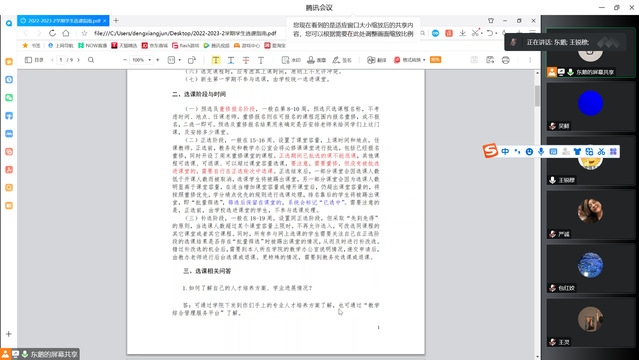Click the browser sidebar add plus icon

click(x=9, y=334)
